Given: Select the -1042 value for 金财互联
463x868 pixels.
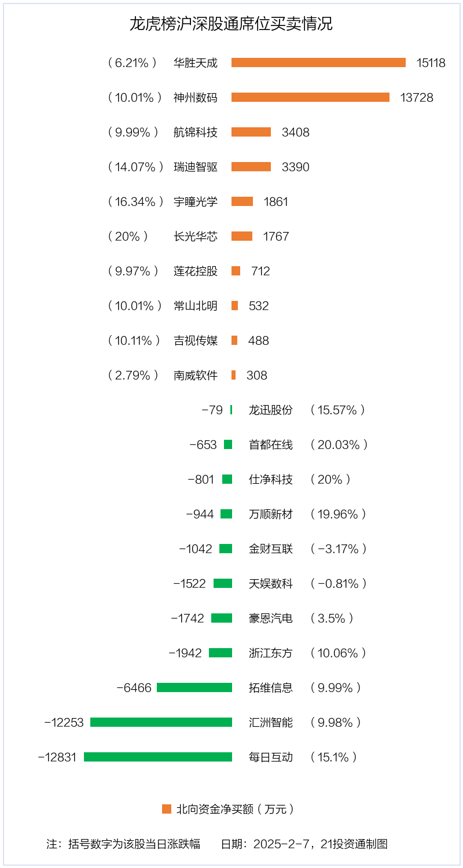Looking at the screenshot, I should click(196, 549).
